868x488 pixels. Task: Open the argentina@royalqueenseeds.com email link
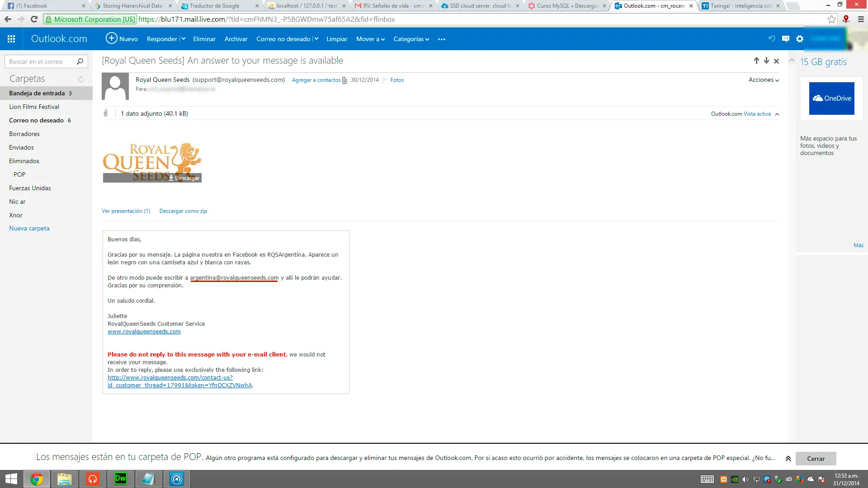pyautogui.click(x=234, y=277)
